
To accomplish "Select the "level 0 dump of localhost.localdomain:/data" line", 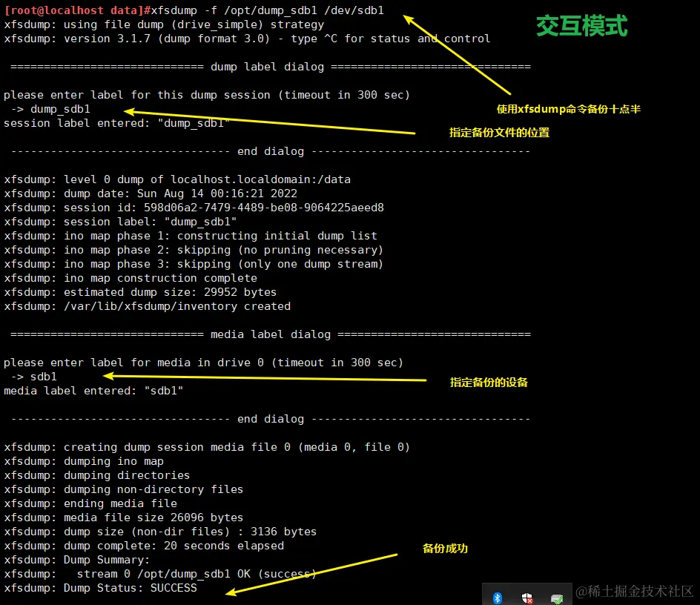I will point(177,179).
